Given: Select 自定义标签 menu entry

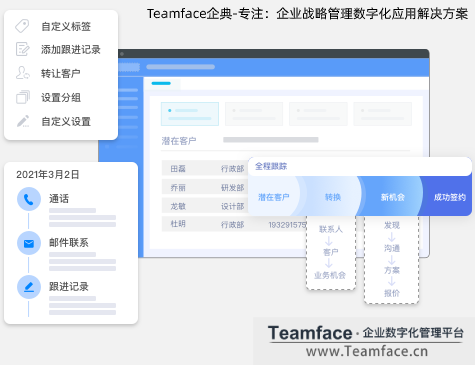Looking at the screenshot, I should [x=66, y=26].
